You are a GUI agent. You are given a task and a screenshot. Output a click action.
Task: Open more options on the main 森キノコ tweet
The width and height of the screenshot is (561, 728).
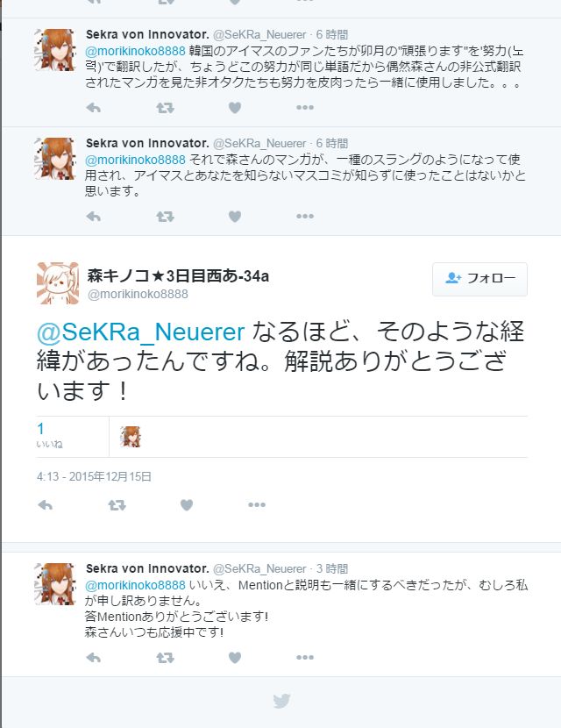pos(257,504)
